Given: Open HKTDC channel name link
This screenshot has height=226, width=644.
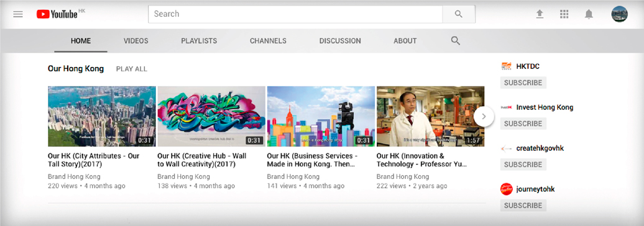Looking at the screenshot, I should pos(528,66).
